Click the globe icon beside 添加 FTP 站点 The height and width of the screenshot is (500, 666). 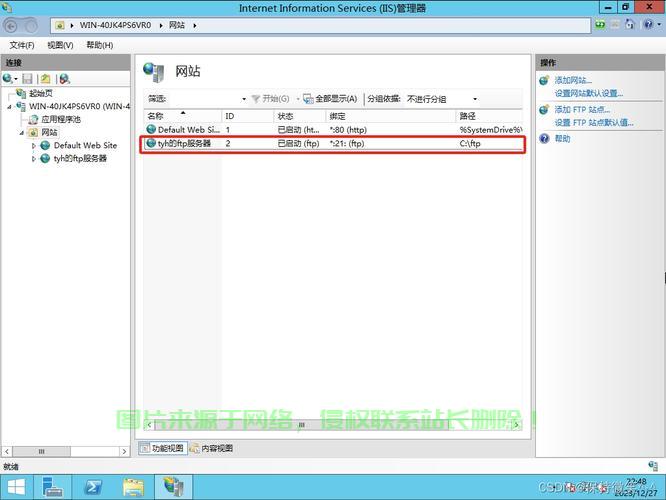point(544,110)
